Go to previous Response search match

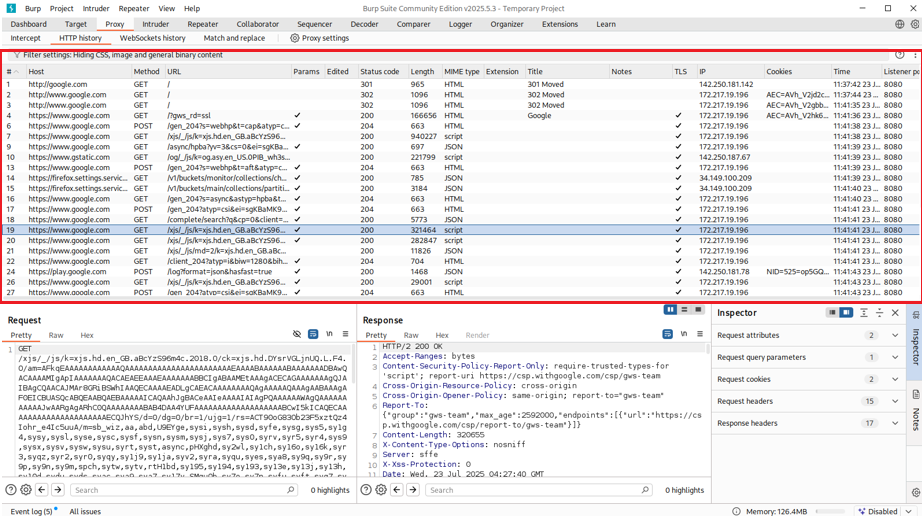click(397, 490)
